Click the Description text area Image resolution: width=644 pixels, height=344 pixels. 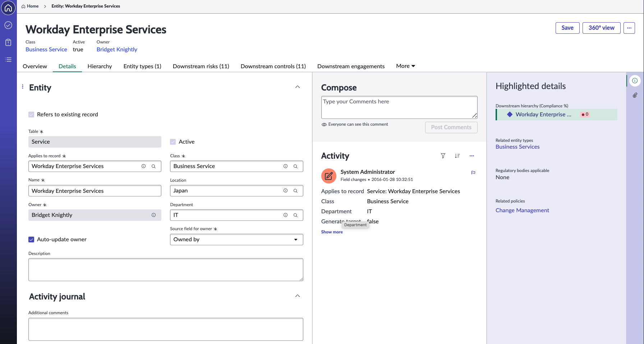tap(166, 270)
